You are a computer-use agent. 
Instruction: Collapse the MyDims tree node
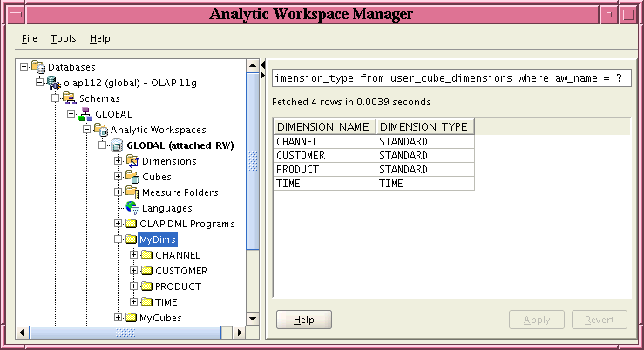pos(119,239)
